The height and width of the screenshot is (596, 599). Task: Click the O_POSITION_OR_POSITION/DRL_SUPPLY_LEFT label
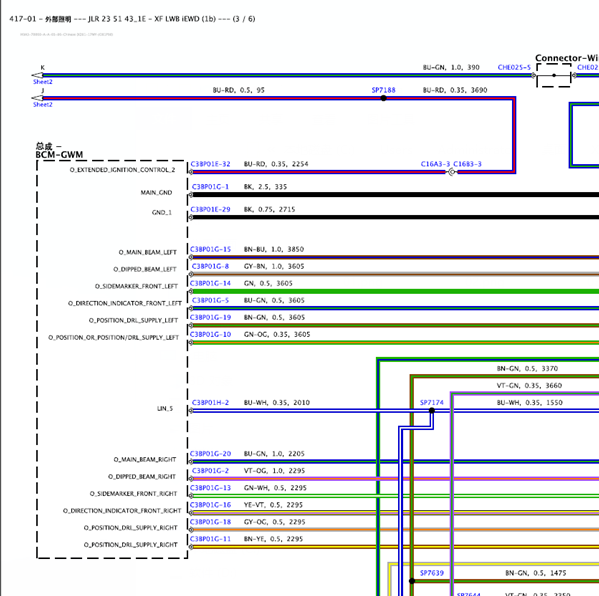tap(113, 337)
